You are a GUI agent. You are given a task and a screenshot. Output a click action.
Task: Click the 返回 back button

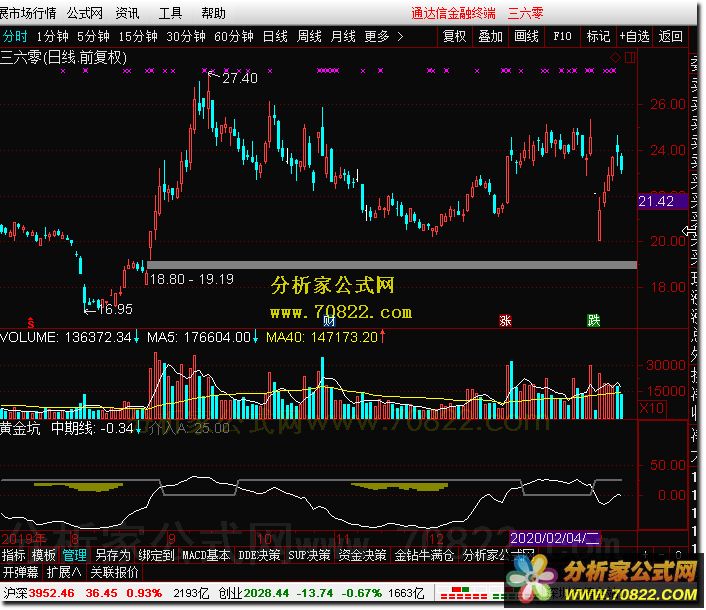(670, 36)
